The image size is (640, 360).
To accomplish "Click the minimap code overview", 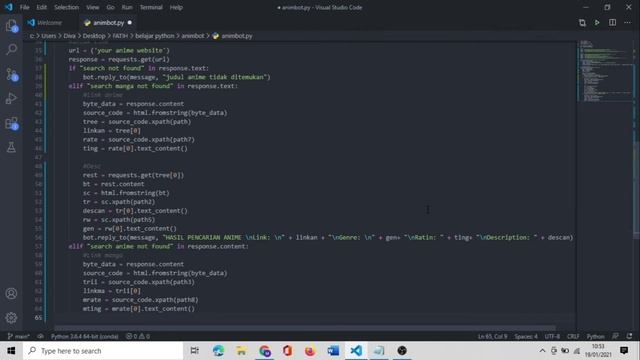I will [x=604, y=71].
